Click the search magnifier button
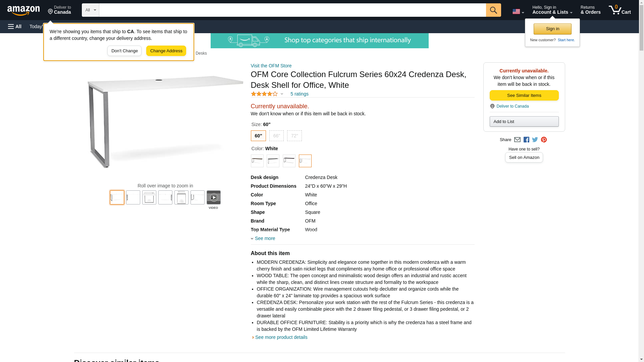This screenshot has height=362, width=644. pyautogui.click(x=493, y=10)
